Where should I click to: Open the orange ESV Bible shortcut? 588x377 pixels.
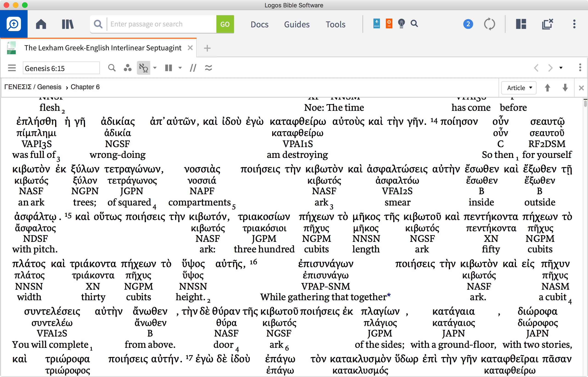[389, 23]
